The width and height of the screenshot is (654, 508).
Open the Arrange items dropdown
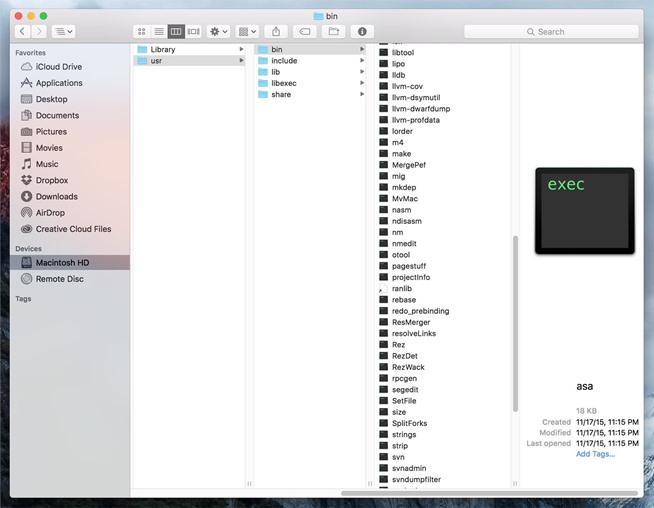click(x=248, y=32)
